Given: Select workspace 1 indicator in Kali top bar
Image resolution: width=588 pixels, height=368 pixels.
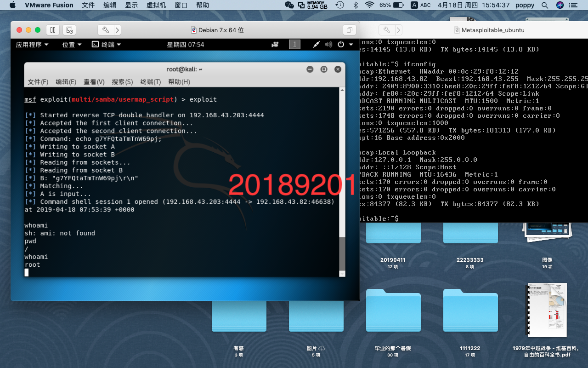Looking at the screenshot, I should point(294,45).
